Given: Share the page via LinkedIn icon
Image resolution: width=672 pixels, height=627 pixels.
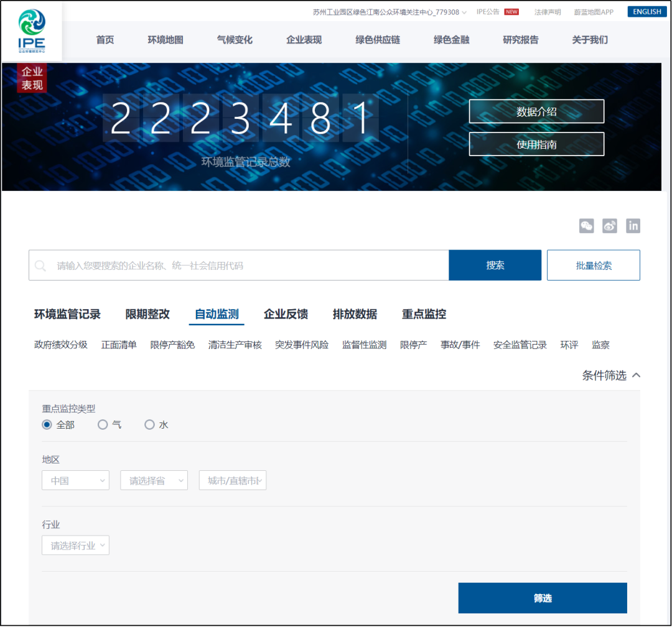Looking at the screenshot, I should (633, 226).
